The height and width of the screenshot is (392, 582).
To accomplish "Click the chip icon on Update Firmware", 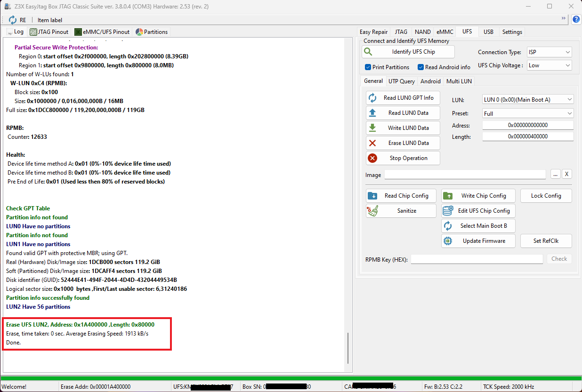I will pos(448,241).
